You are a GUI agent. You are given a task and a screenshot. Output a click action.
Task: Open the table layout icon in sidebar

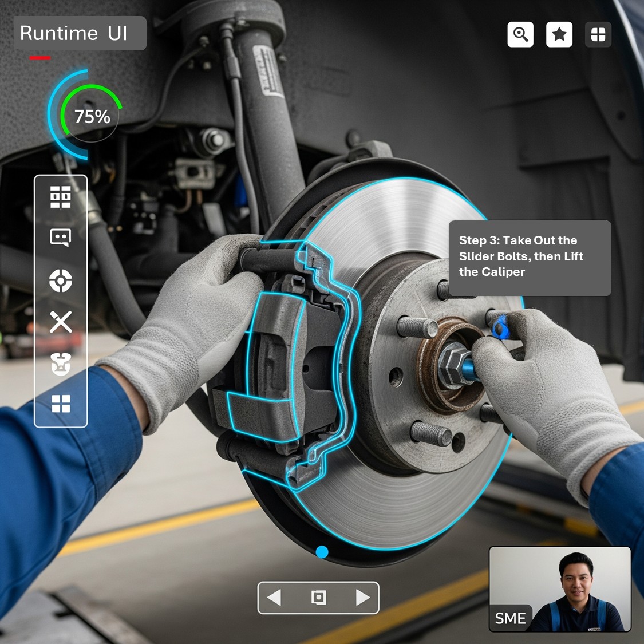[61, 197]
